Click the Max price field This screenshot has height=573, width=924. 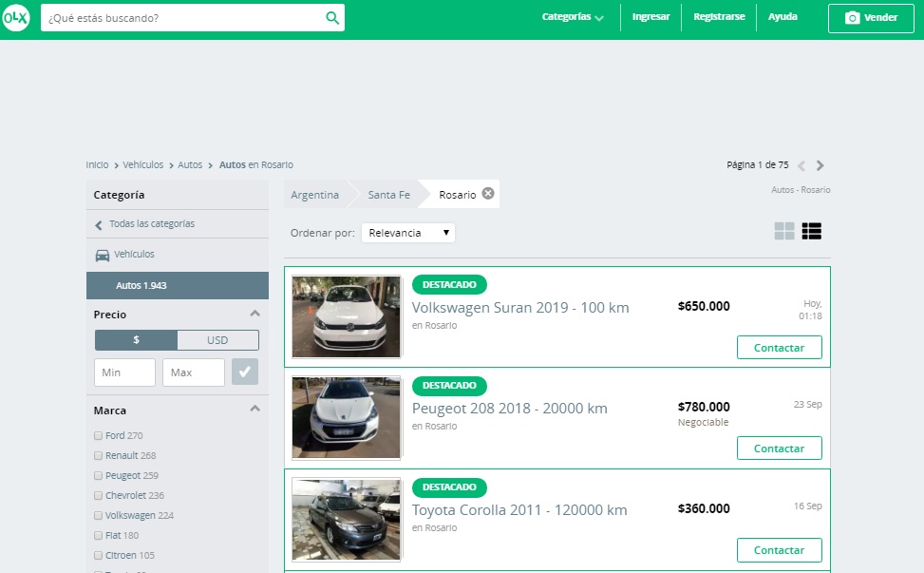tap(194, 372)
